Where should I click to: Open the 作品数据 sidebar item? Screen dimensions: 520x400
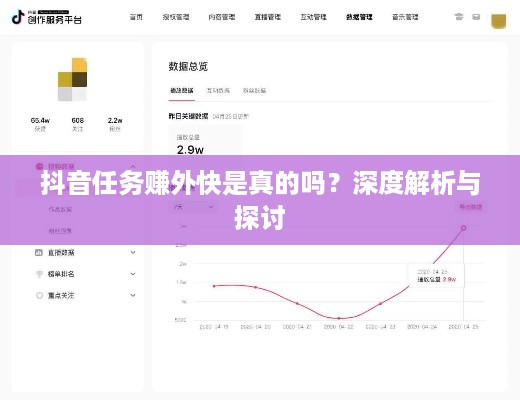click(60, 210)
